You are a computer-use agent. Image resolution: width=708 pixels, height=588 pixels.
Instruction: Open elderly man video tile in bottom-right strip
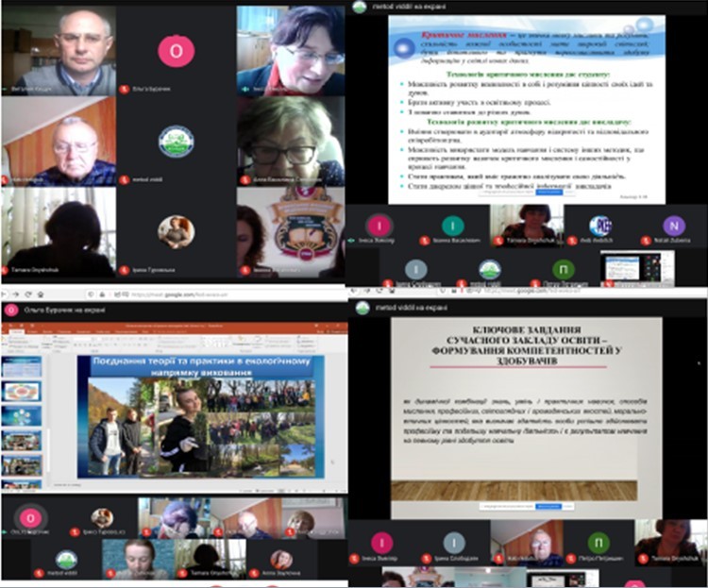[x=527, y=544]
